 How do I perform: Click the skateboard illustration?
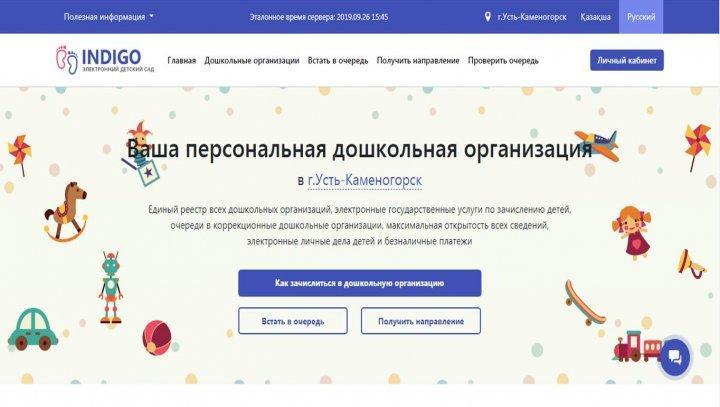pos(584,302)
